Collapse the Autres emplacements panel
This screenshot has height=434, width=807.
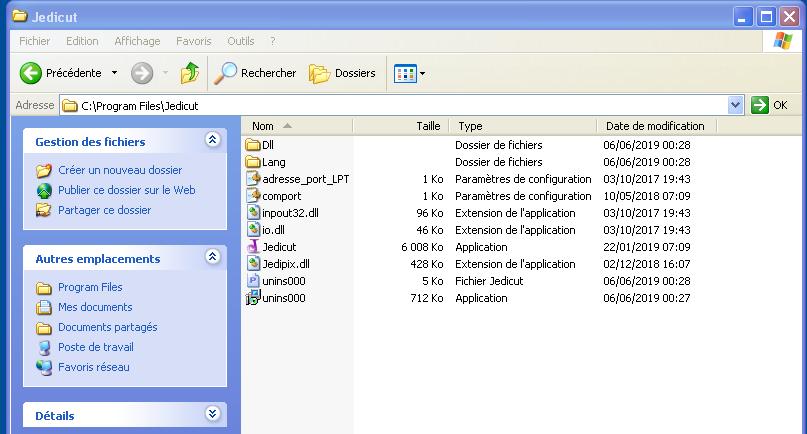coord(212,258)
